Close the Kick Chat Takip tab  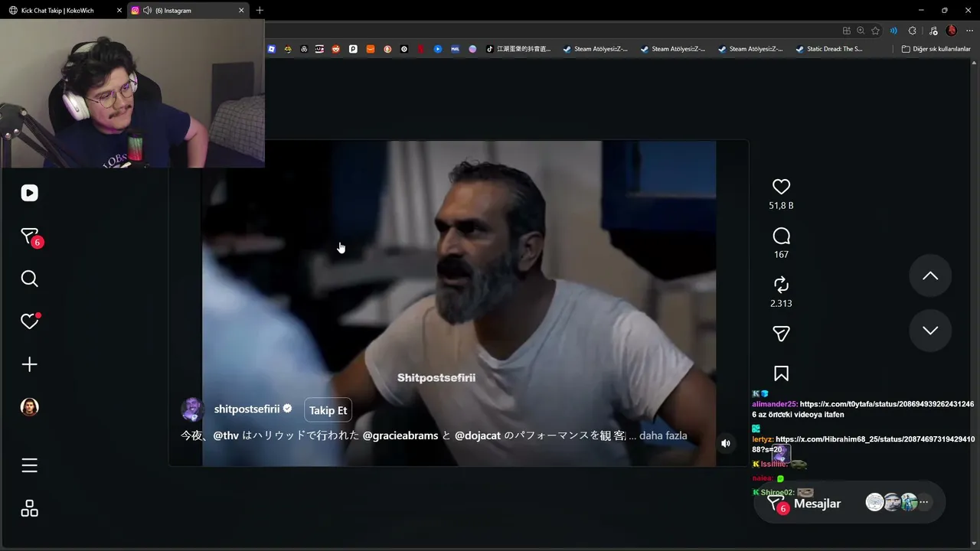pos(119,11)
